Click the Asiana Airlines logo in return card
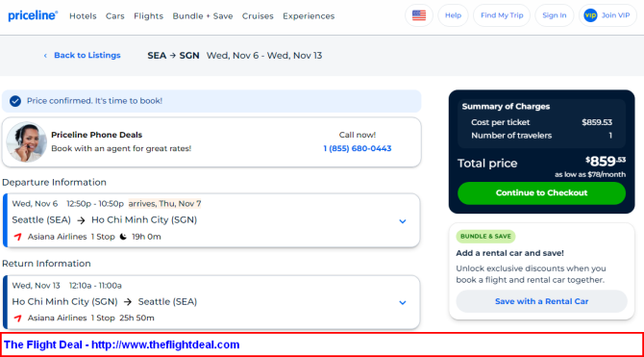644x357 pixels. 17,319
